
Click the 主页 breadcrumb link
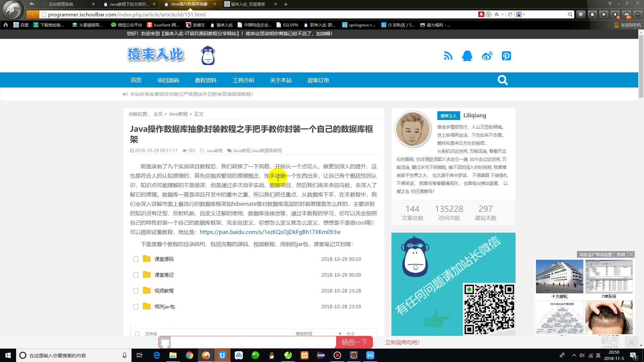pyautogui.click(x=158, y=114)
